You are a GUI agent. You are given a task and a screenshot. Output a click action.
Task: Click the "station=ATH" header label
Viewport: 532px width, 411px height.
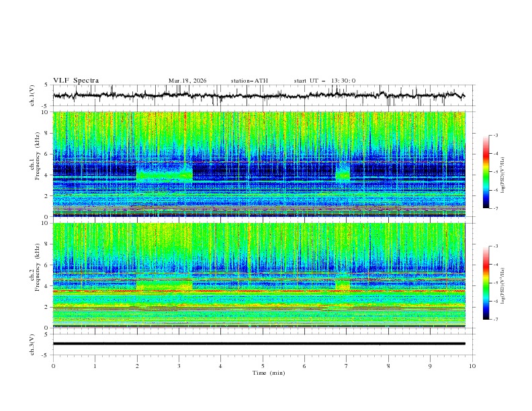pyautogui.click(x=249, y=81)
